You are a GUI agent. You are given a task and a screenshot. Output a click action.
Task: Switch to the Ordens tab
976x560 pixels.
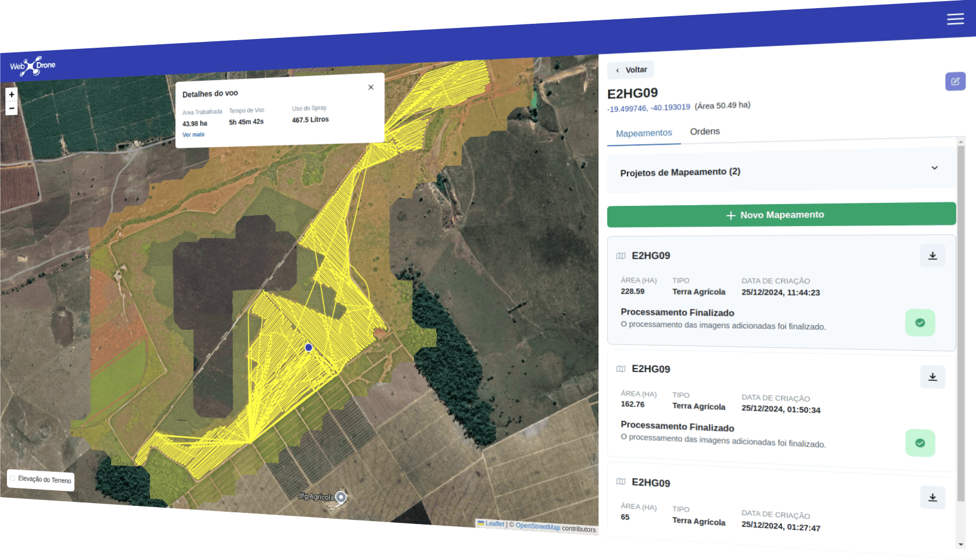[705, 131]
